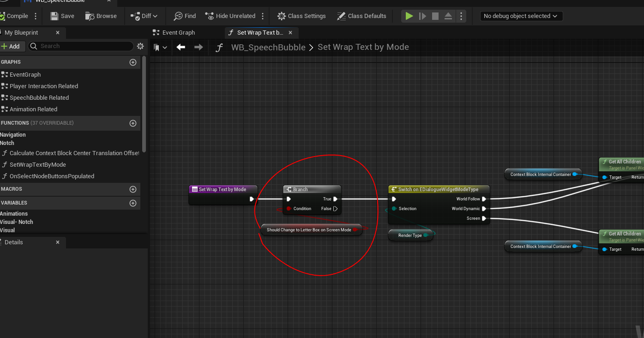This screenshot has height=338, width=644.
Task: Select upper Context Block Internal Container node
Action: pos(543,175)
